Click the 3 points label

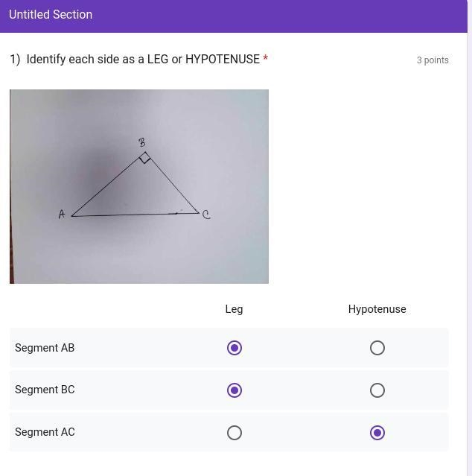coord(433,60)
